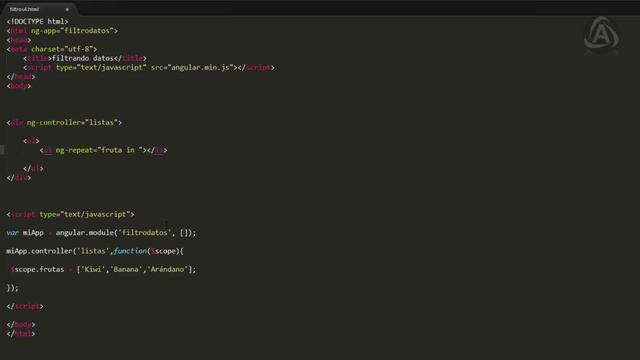Click the 'Arándano' string in array
This screenshot has height=360, width=640.
coord(167,270)
